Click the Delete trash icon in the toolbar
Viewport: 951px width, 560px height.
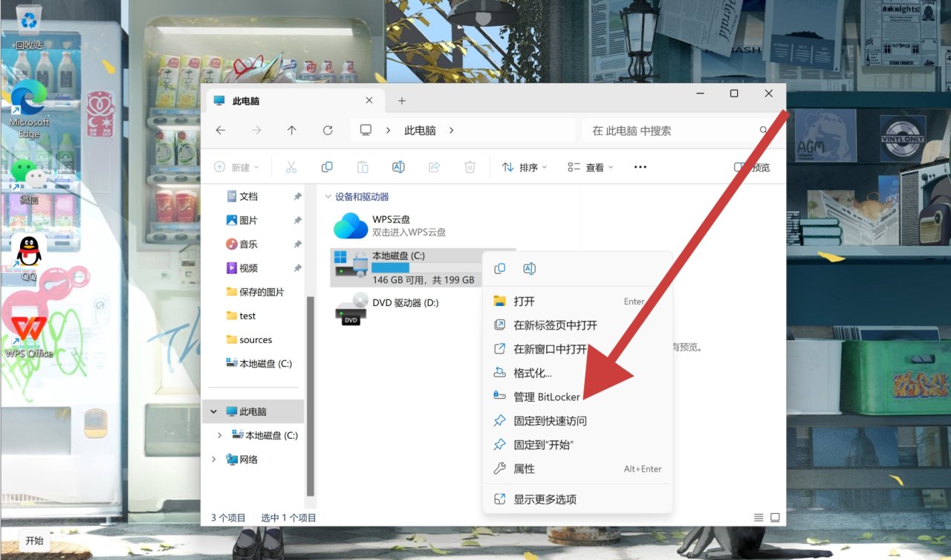(x=470, y=167)
